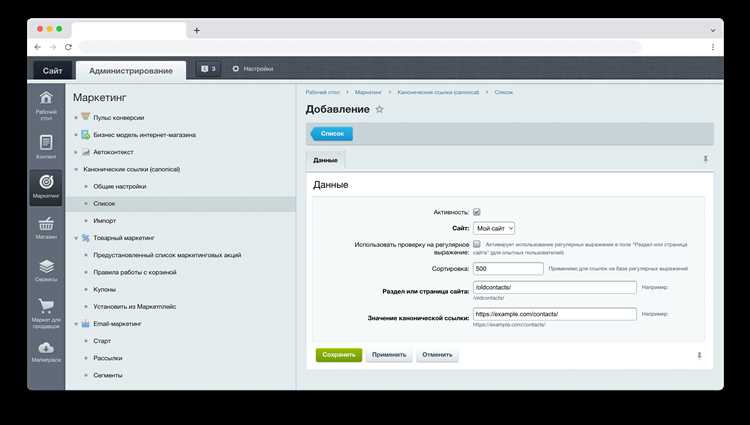Open Сегменты under Email-маркетинг
The height and width of the screenshot is (425, 750).
(108, 376)
